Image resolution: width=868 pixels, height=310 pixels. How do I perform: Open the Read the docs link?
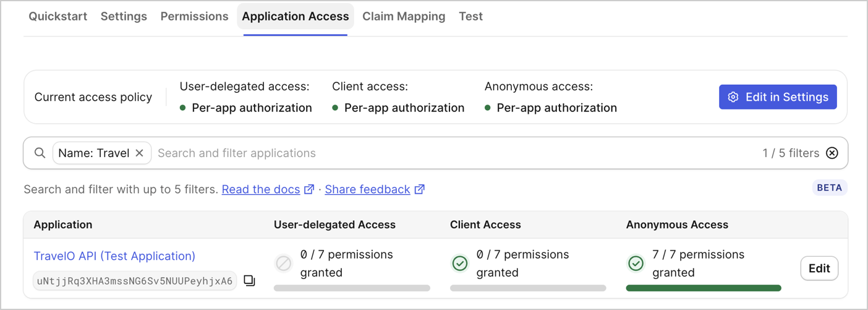pyautogui.click(x=261, y=189)
